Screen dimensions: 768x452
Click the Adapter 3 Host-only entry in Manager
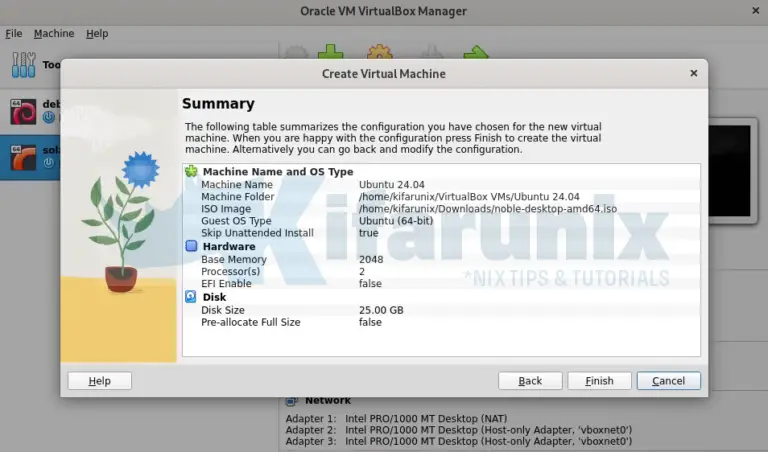click(x=458, y=441)
